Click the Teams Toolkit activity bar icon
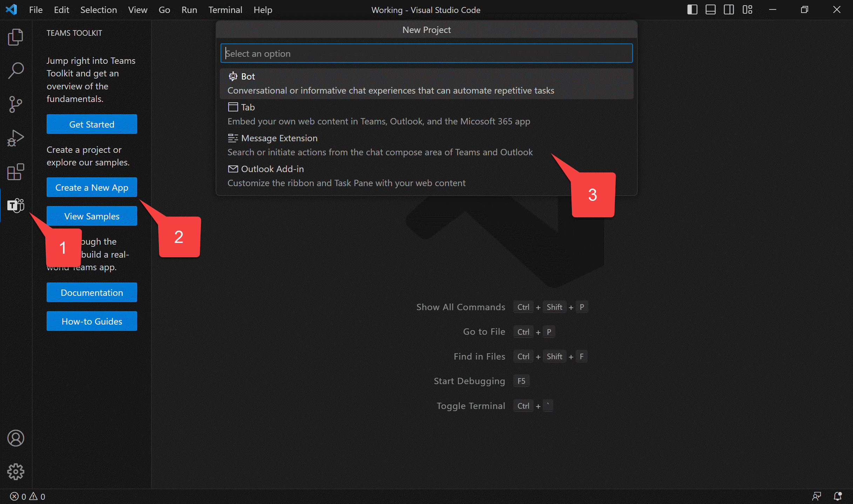Image resolution: width=853 pixels, height=504 pixels. (15, 205)
